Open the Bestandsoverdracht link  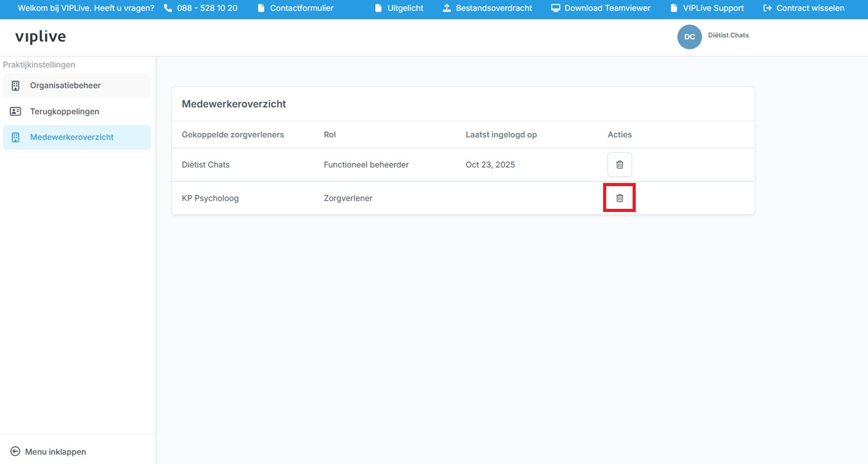tap(488, 8)
